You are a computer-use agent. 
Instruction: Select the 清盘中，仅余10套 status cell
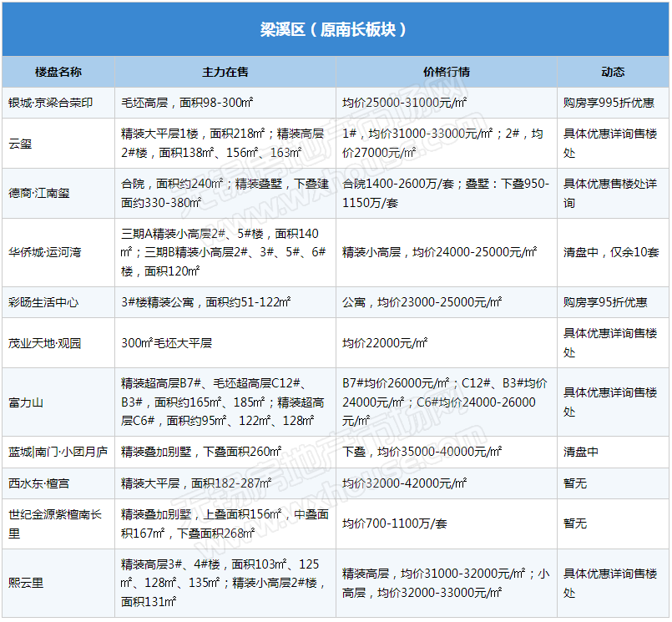pos(611,252)
